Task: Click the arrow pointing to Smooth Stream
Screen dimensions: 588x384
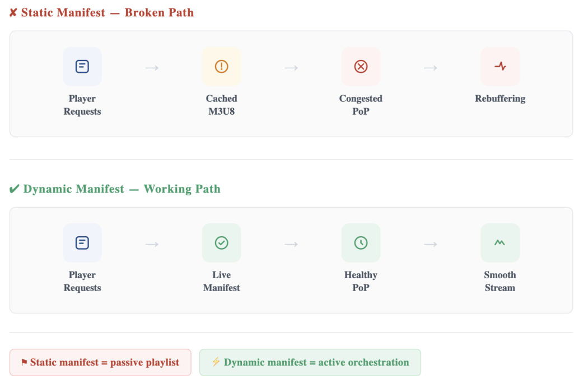Action: coord(431,244)
